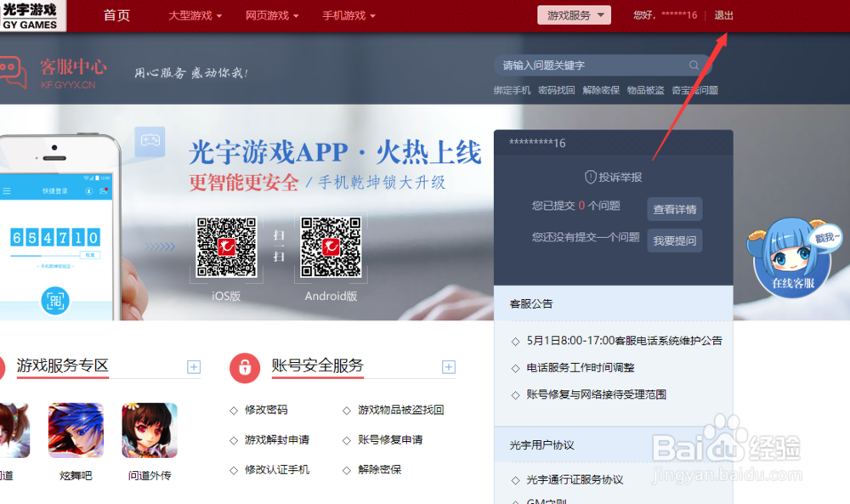The image size is (850, 504).
Task: Open the 账号修复申请 link
Action: 390,440
